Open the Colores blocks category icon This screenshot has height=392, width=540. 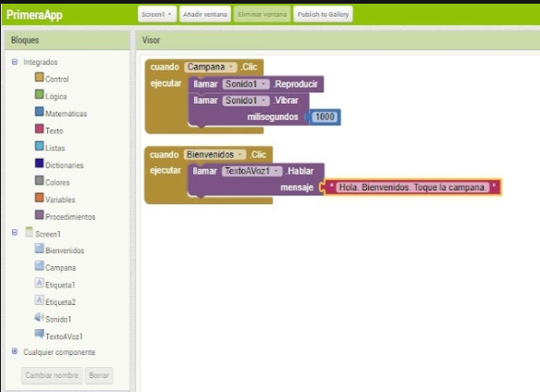click(x=39, y=180)
